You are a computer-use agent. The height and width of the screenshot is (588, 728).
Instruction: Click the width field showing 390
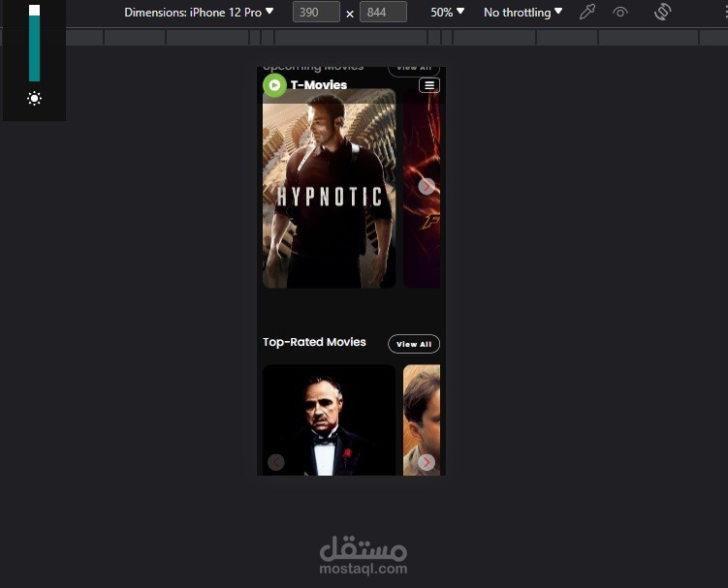coord(316,12)
